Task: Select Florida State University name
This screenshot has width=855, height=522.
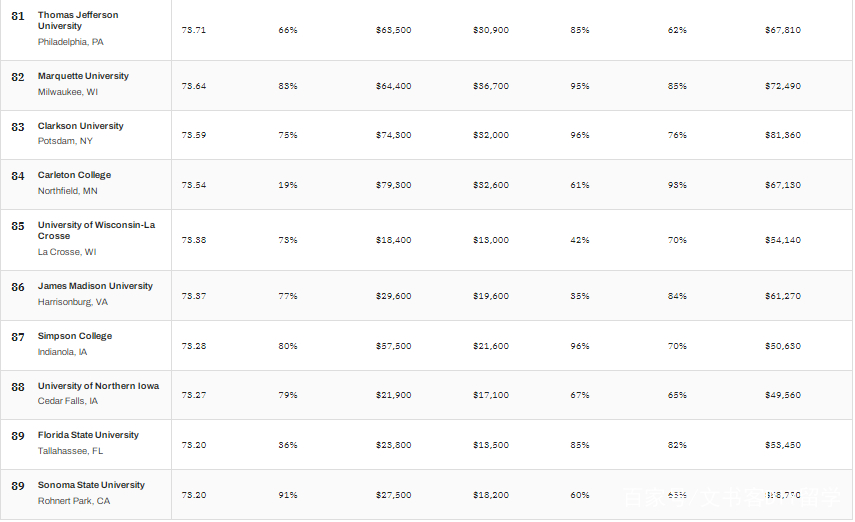Action: pos(88,435)
